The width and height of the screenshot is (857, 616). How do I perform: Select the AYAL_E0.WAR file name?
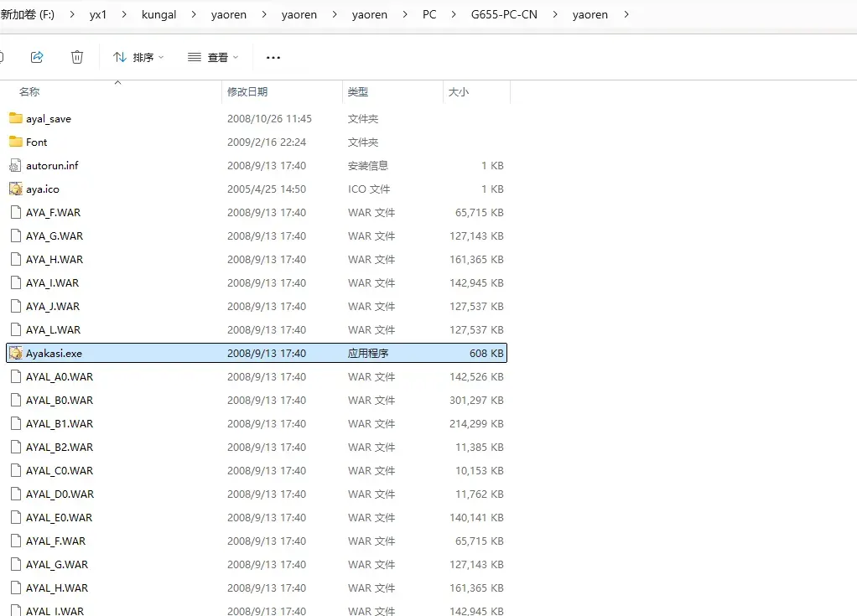(x=59, y=518)
